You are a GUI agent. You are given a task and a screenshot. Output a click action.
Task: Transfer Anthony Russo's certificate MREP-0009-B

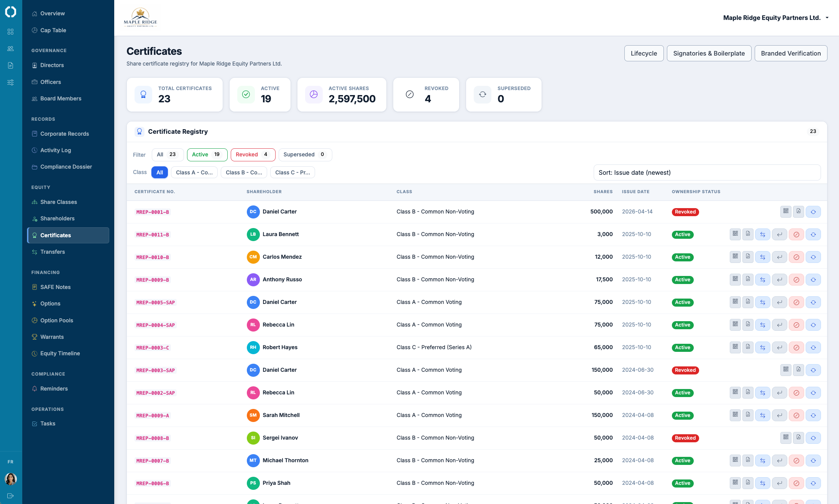762,279
